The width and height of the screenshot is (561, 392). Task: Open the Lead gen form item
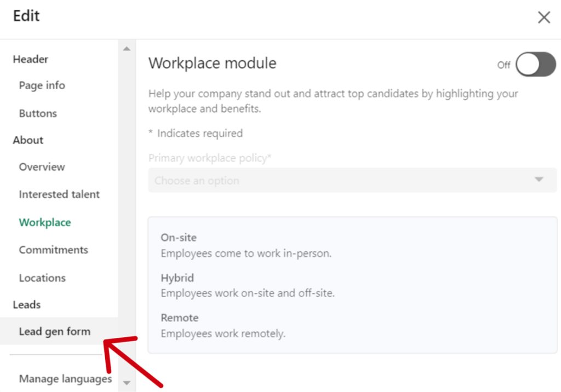pos(54,331)
